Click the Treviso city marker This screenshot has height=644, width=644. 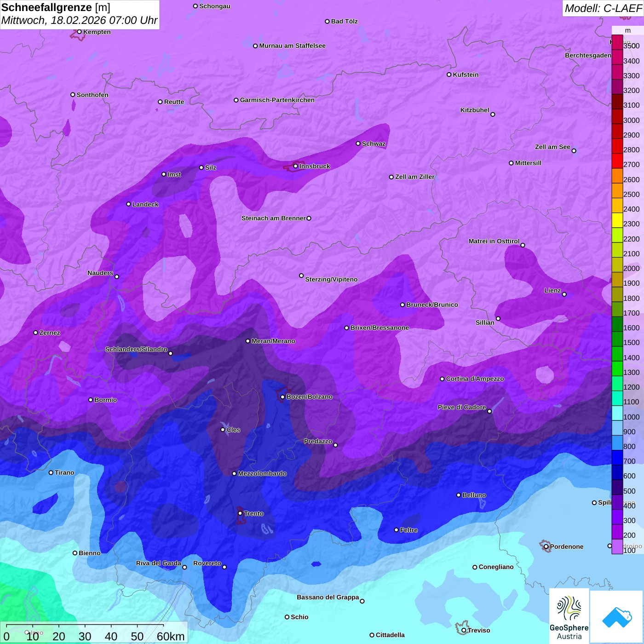[464, 630]
